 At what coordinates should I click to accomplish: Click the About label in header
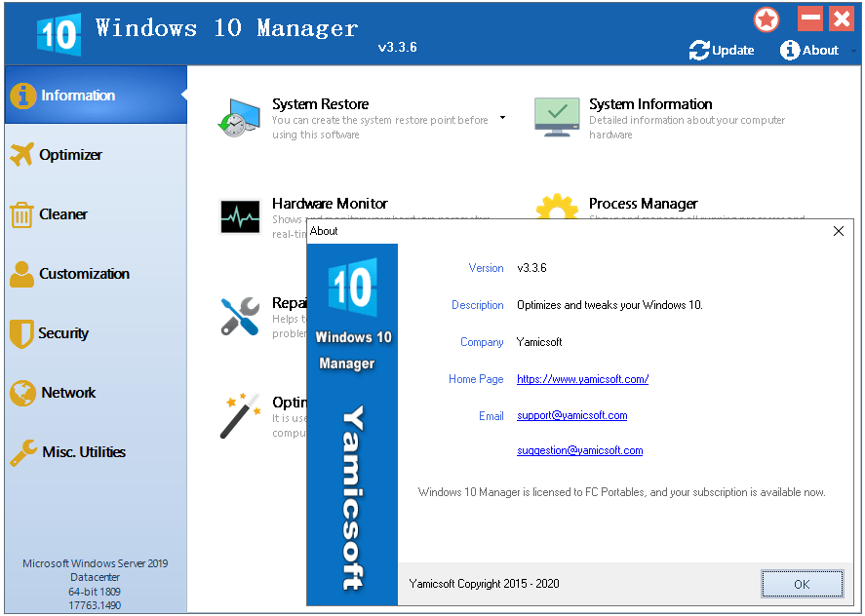point(820,50)
